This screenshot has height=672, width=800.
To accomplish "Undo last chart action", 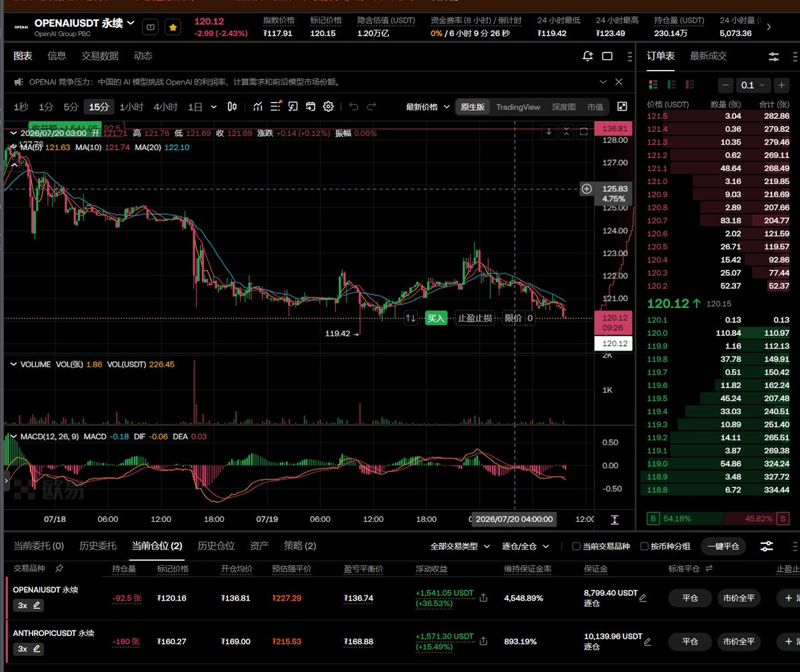I will point(354,107).
